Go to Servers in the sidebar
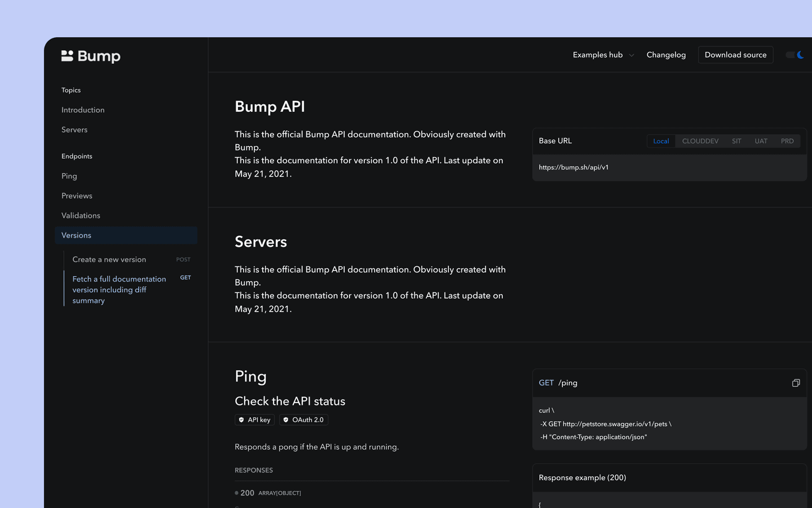Image resolution: width=812 pixels, height=508 pixels. (x=74, y=130)
